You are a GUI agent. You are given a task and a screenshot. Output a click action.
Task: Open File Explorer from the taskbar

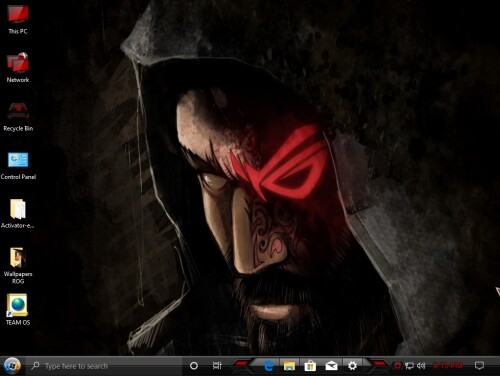click(x=289, y=366)
